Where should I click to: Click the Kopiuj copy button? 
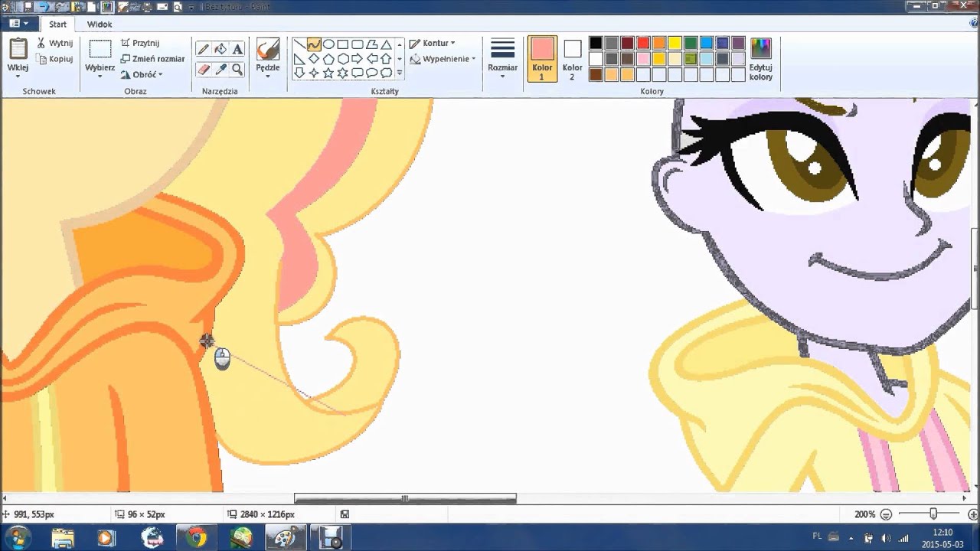pos(54,59)
